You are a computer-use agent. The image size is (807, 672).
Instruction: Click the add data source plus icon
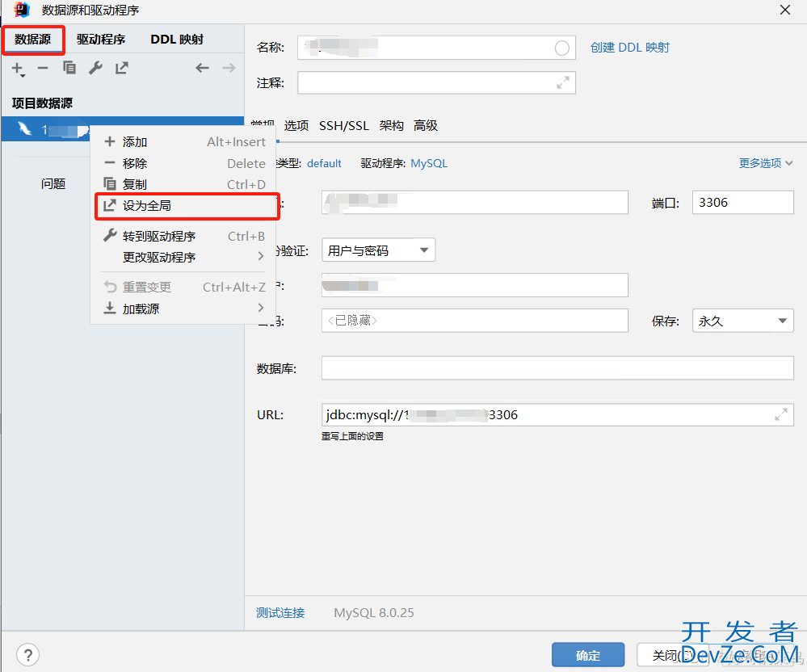tap(17, 69)
